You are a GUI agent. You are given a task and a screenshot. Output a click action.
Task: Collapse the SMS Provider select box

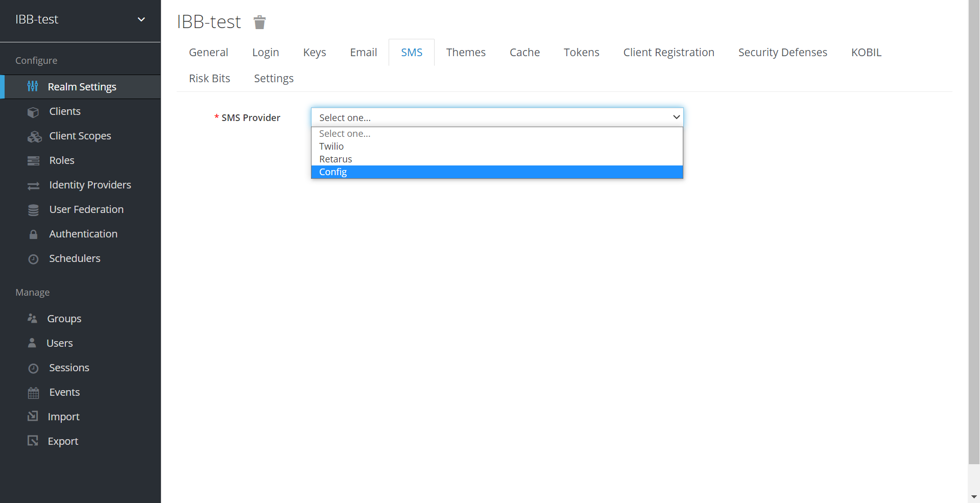pyautogui.click(x=497, y=117)
